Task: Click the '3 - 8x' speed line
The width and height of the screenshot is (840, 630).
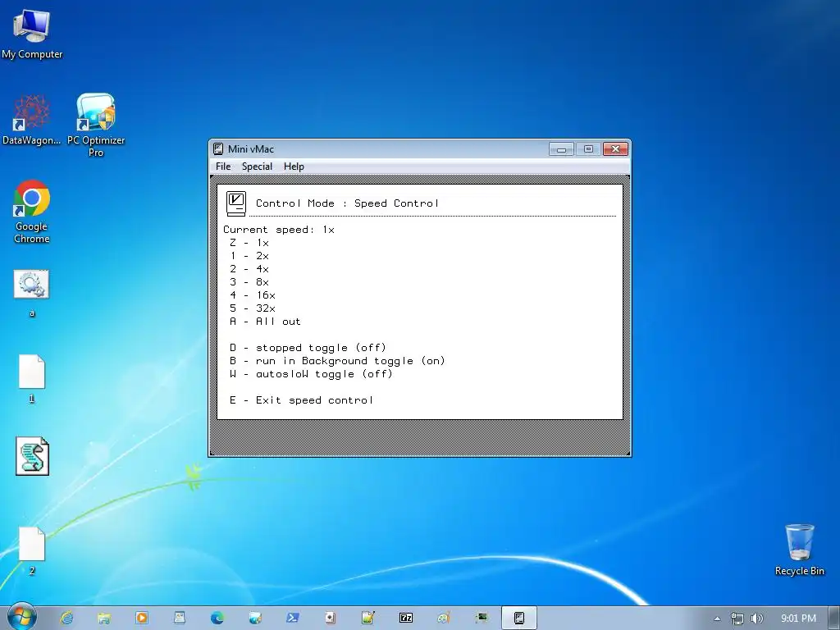Action: (x=249, y=282)
